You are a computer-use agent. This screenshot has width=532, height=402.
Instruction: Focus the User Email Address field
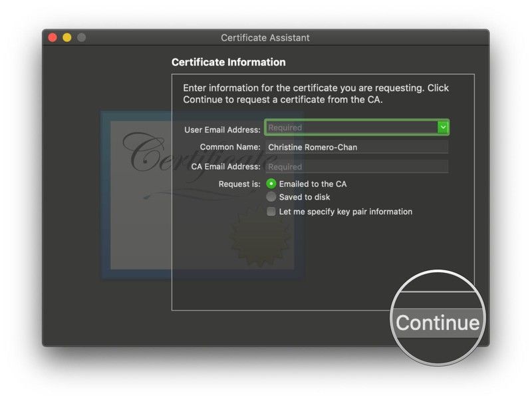[350, 127]
